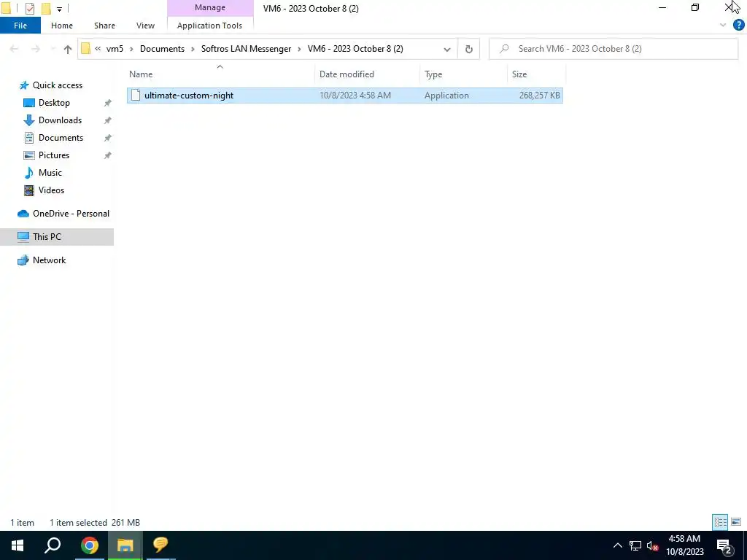Select This PC in navigation pane
This screenshot has width=747, height=560.
[57, 237]
